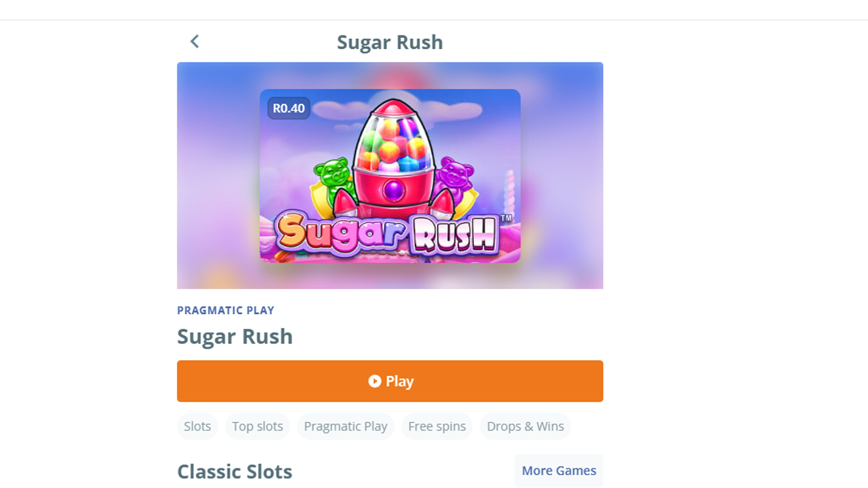Open the Slots category tag
Viewport: 868px width, 488px height.
(x=197, y=426)
